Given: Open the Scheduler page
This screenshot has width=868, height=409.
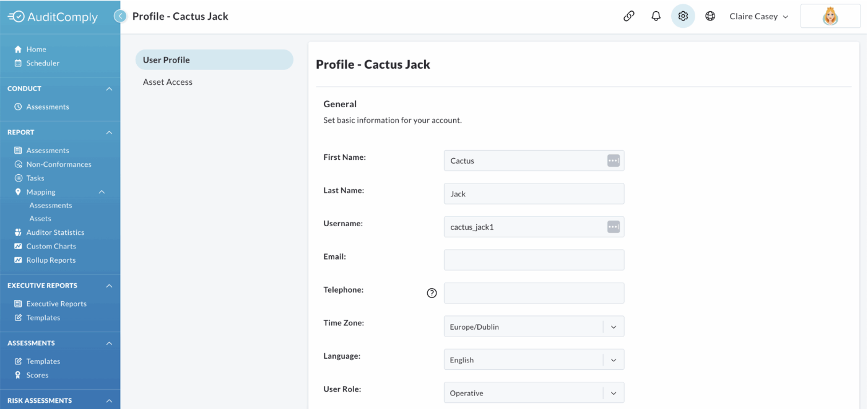Looking at the screenshot, I should [x=43, y=63].
